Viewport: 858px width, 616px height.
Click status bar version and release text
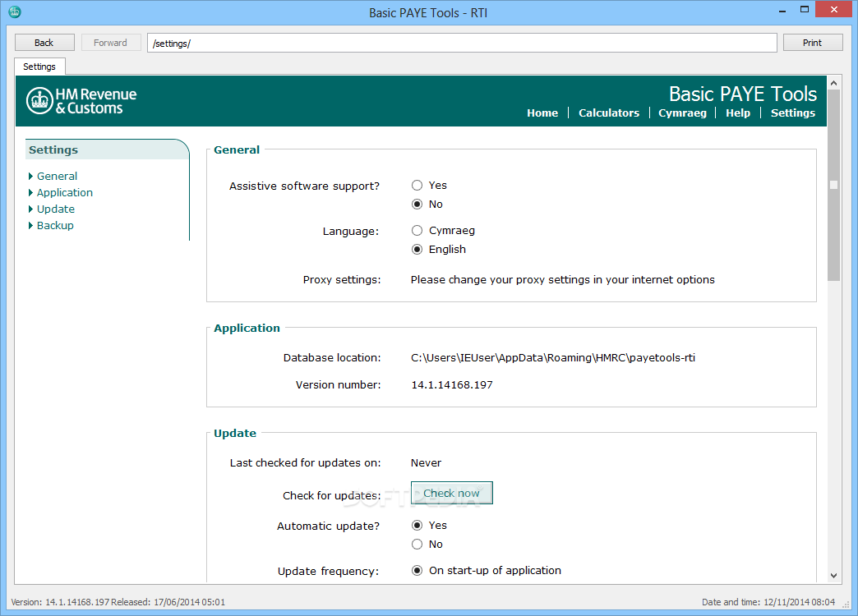[x=118, y=602]
